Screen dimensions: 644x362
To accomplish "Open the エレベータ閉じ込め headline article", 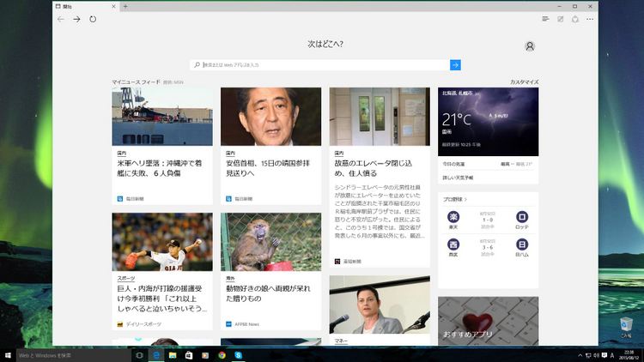I will point(373,168).
